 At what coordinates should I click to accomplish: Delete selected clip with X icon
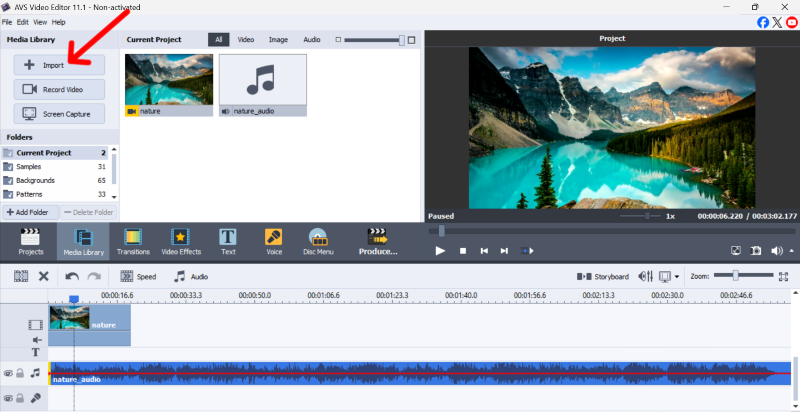click(x=44, y=276)
